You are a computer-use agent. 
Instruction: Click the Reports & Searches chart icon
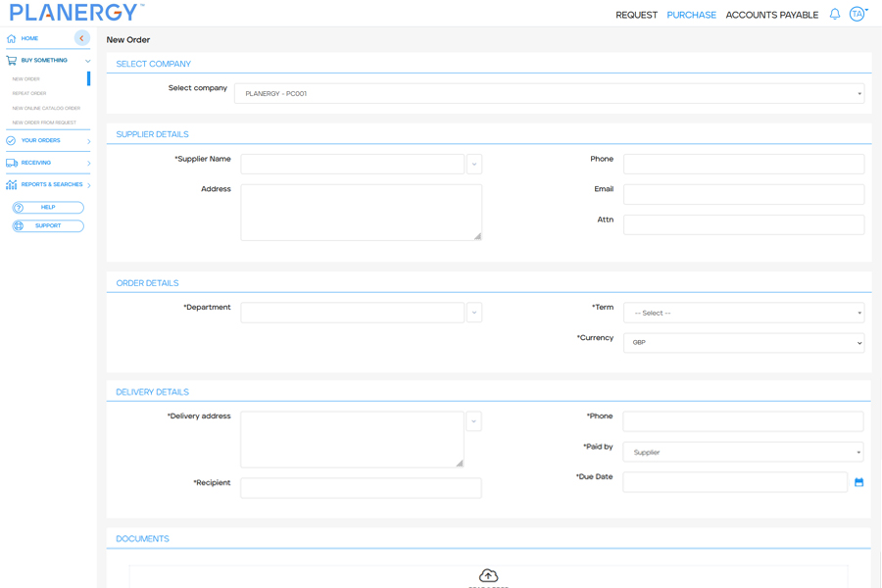click(x=12, y=184)
